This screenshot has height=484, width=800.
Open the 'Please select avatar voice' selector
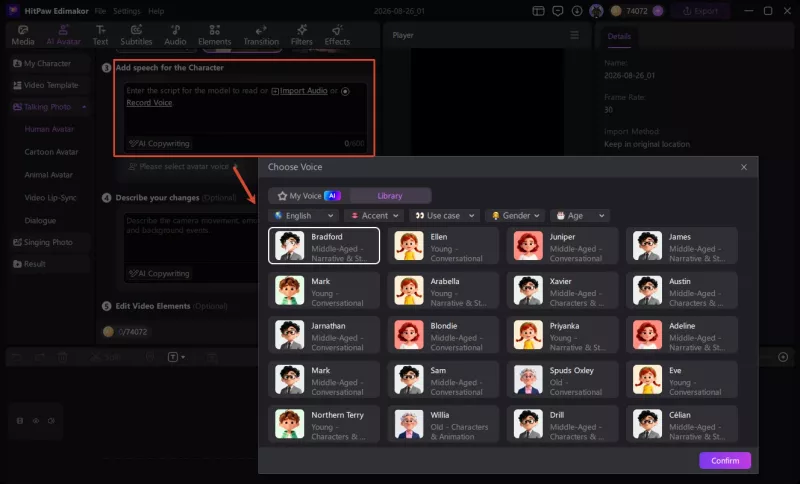click(x=184, y=167)
